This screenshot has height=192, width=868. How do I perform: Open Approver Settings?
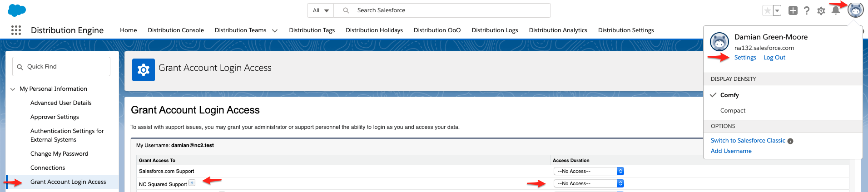click(x=55, y=117)
